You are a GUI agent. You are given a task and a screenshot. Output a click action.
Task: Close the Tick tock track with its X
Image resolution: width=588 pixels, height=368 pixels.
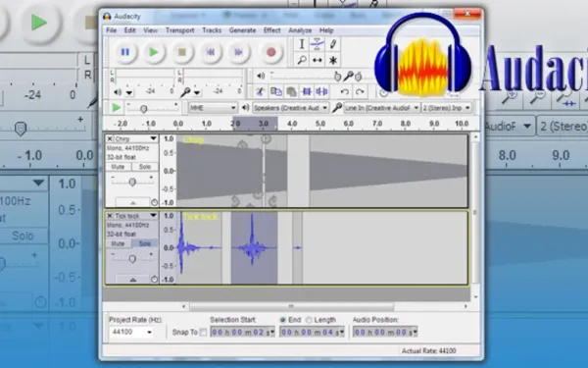[110, 216]
